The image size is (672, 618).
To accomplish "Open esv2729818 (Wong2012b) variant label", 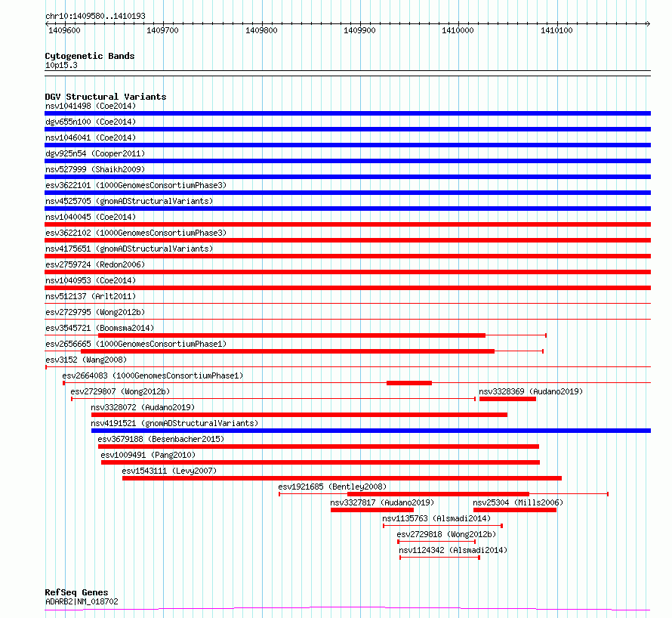I will [446, 534].
